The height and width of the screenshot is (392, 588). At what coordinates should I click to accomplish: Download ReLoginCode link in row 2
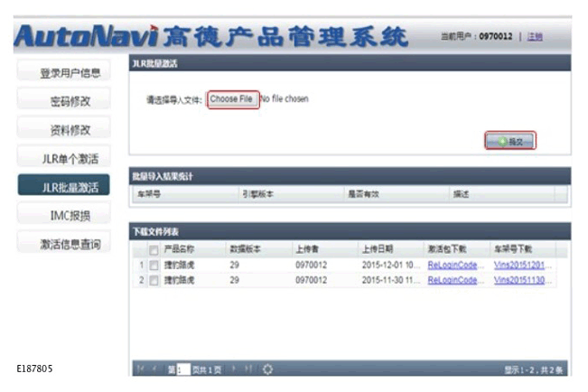pos(453,280)
